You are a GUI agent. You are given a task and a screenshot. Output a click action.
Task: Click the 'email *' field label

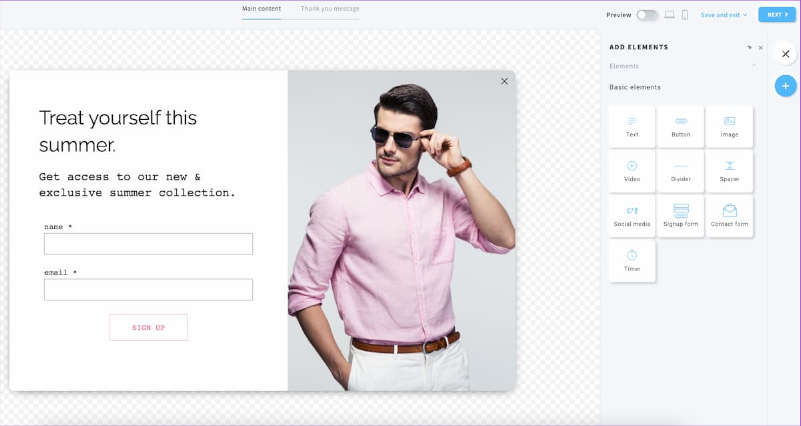pos(60,273)
